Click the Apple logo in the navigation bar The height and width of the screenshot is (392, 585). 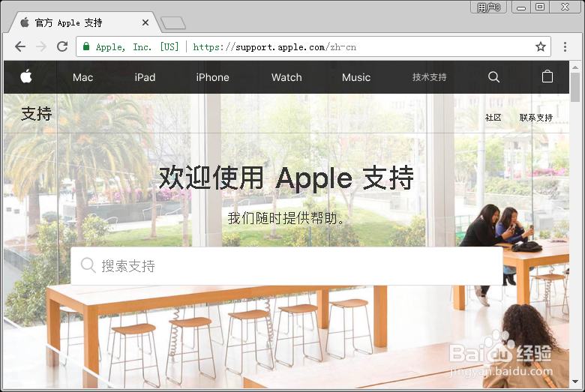[26, 76]
